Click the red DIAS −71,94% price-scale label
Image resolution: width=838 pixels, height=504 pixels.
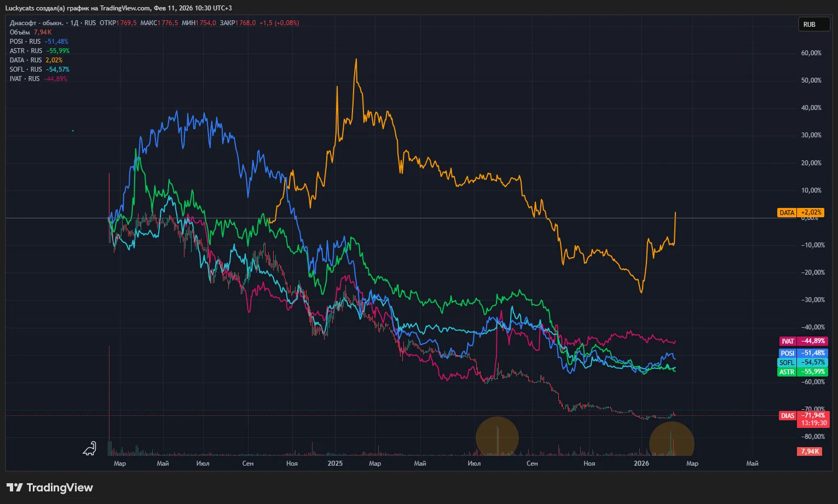(x=804, y=416)
